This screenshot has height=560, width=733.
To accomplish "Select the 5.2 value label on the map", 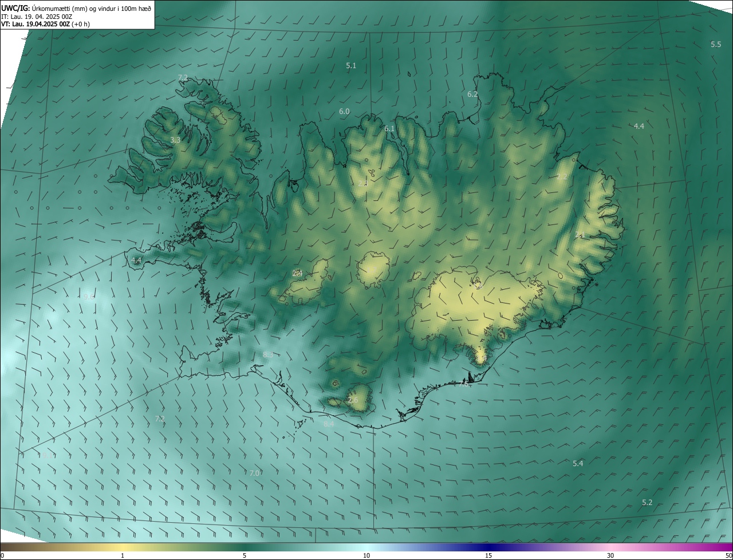I will point(647,502).
